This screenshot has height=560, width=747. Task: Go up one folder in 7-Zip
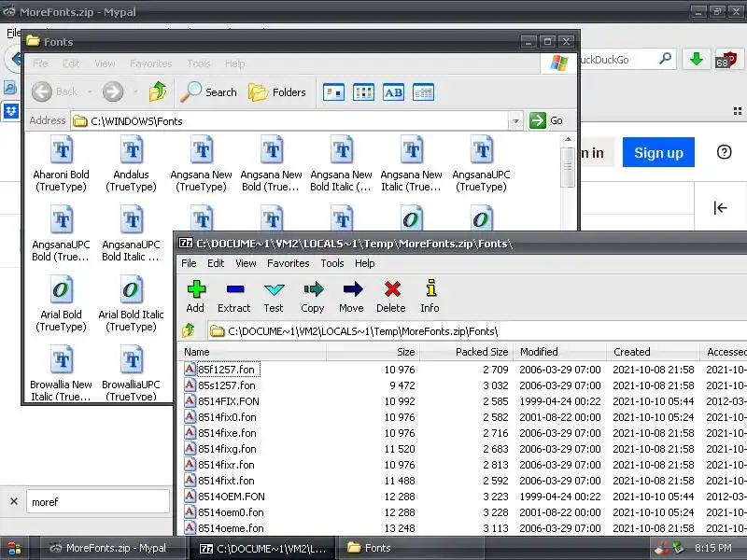point(189,330)
